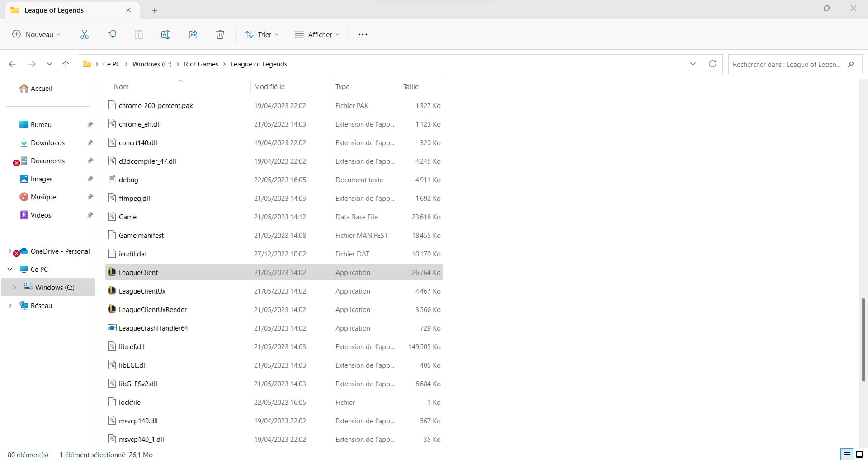Select chrome_200_percent.pak file
The height and width of the screenshot is (460, 868).
tap(274, 105)
